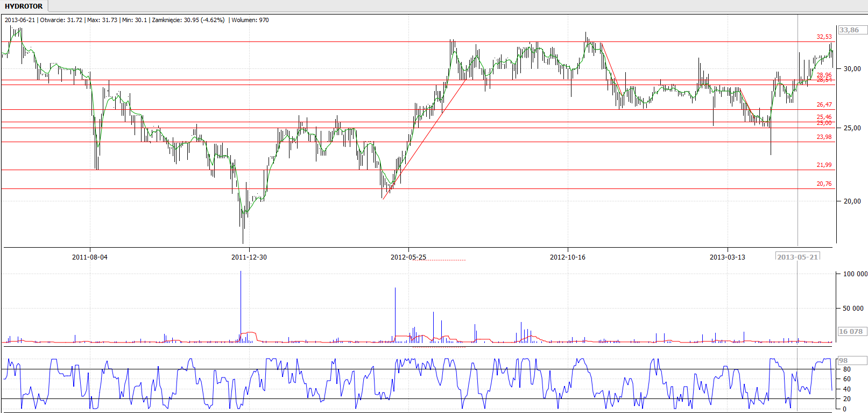Click the 20,00 price axis label
The image size is (868, 413).
click(852, 201)
